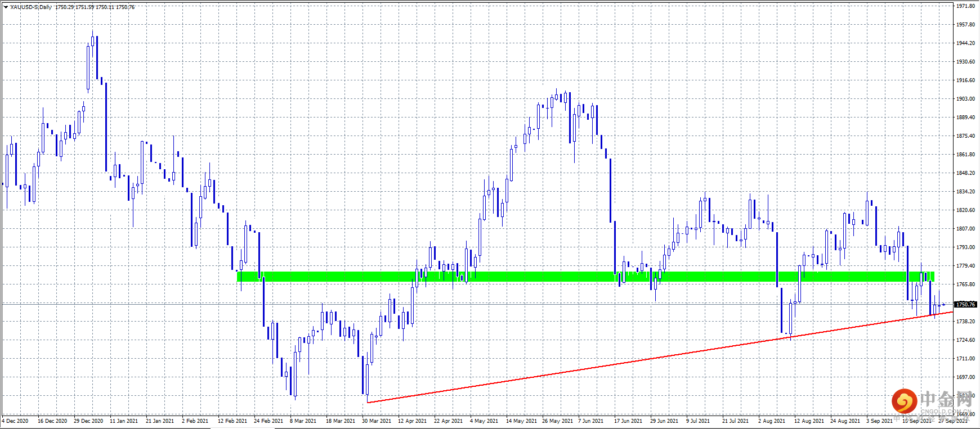Open the chart menu arrow beside XAUUSD-S

6,7
